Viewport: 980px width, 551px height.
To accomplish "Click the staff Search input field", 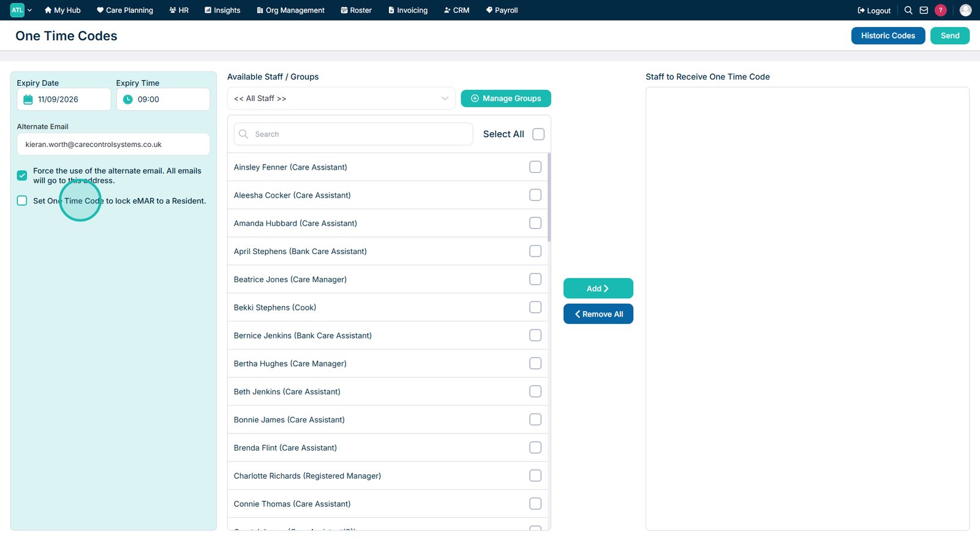I will 353,134.
